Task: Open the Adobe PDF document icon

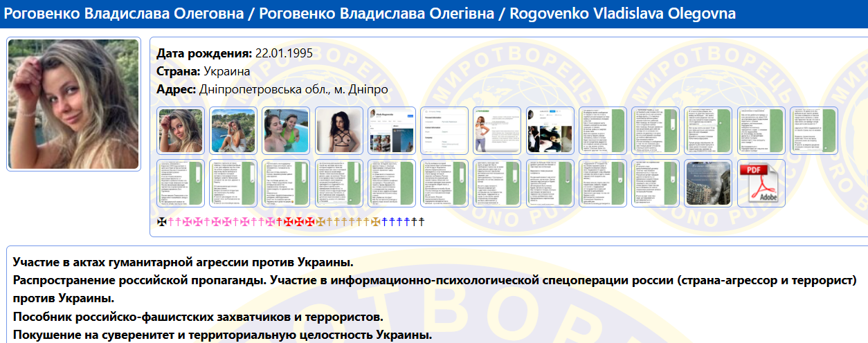Action: tap(761, 183)
